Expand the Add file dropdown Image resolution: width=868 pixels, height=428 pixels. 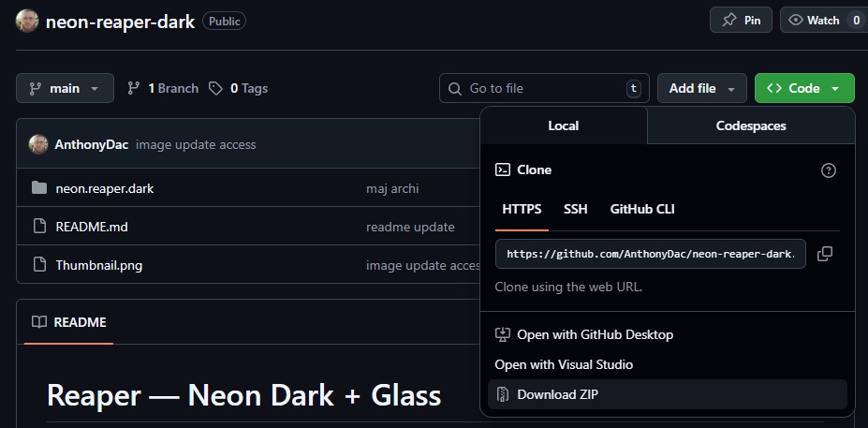coord(701,88)
